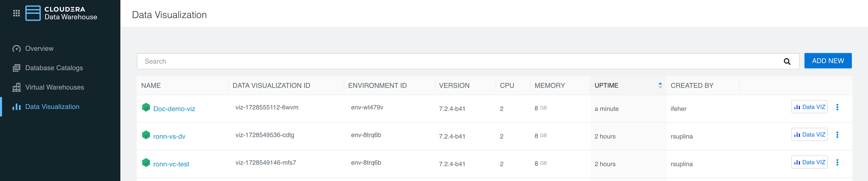Click the green status icon for Doc-demo-viz
The image size is (868, 181).
click(146, 108)
